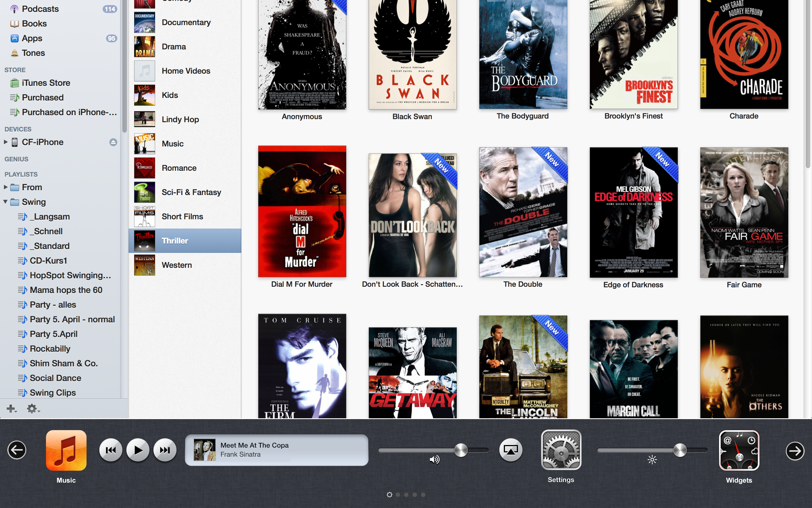Open Don't Look Back movie poster
Viewport: 812px width, 508px height.
click(412, 215)
